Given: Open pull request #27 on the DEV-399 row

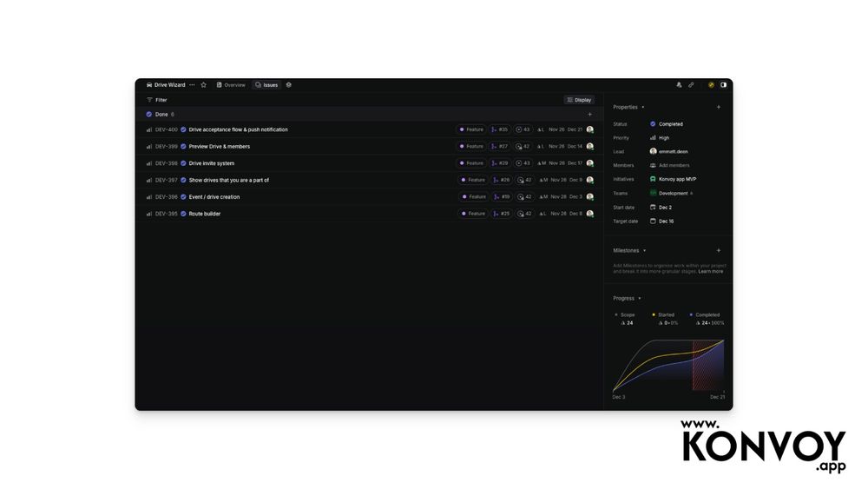Looking at the screenshot, I should point(499,146).
